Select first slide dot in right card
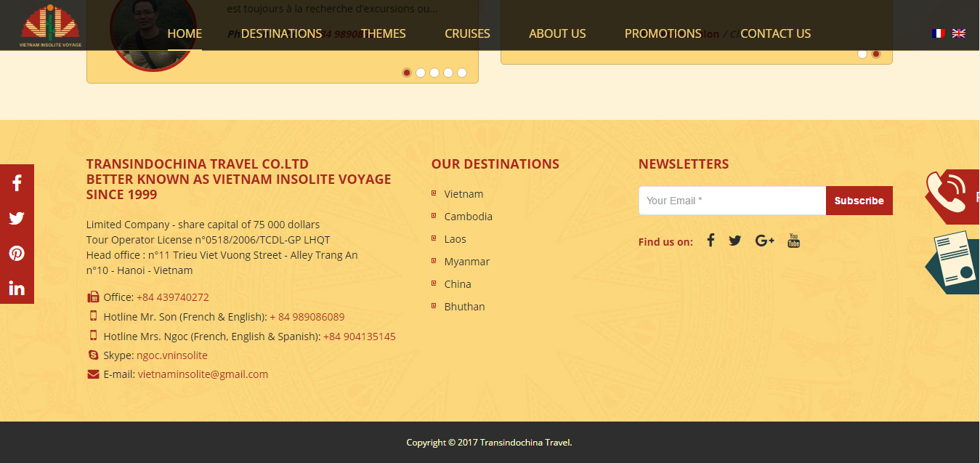 point(862,54)
